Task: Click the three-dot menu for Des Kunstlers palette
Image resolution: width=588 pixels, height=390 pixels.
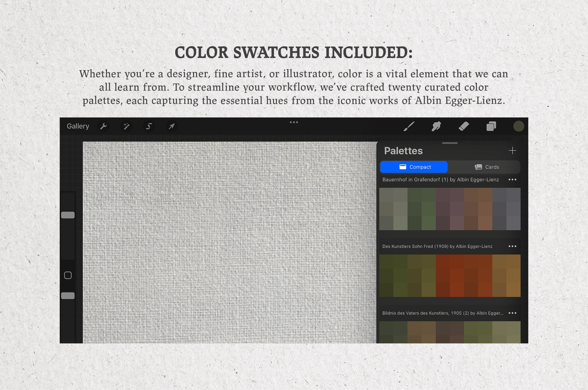Action: click(x=511, y=246)
